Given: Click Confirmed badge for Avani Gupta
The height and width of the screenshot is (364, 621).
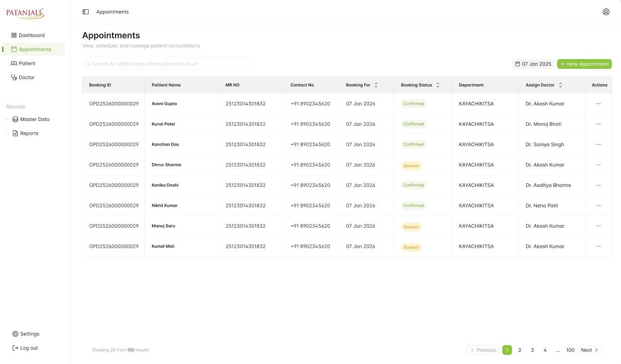Looking at the screenshot, I should coord(413,104).
